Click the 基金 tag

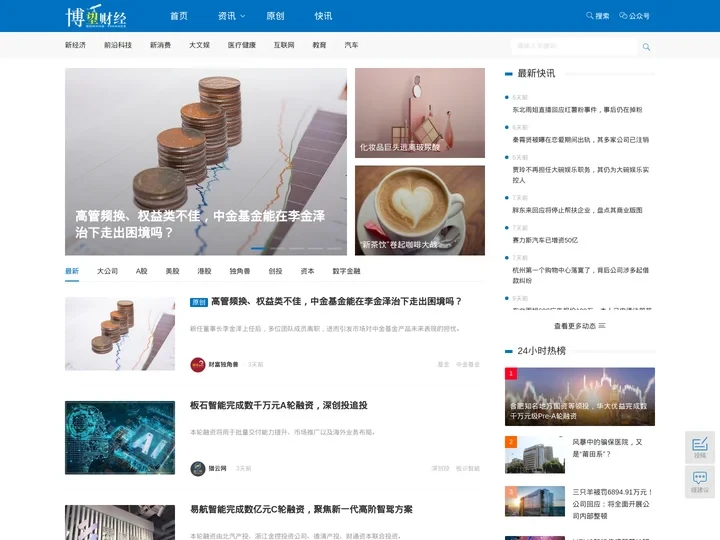coord(443,365)
